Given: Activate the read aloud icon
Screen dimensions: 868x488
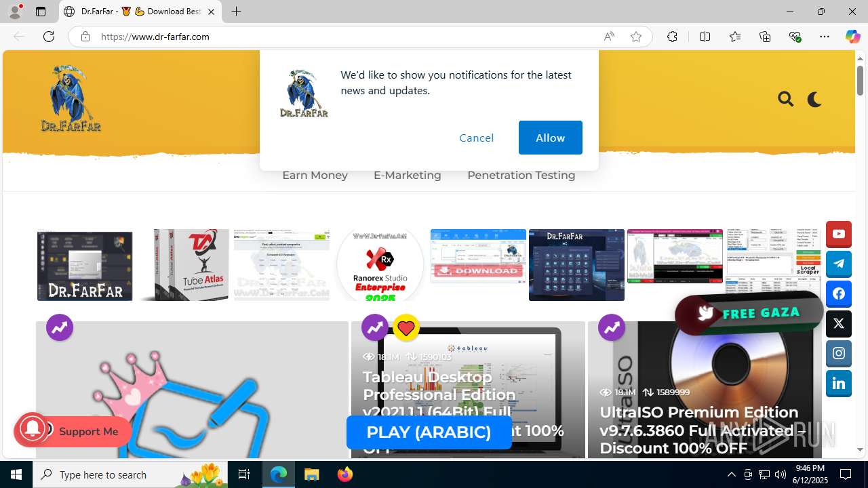Looking at the screenshot, I should point(609,37).
